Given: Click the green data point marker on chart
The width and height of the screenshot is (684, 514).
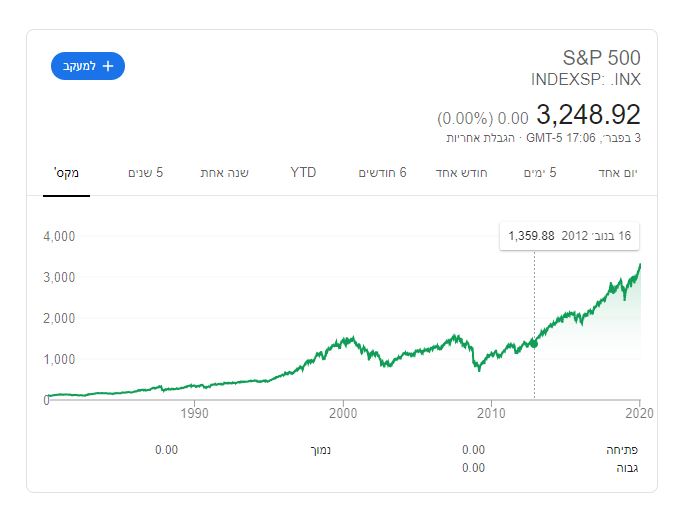Looking at the screenshot, I should click(534, 343).
